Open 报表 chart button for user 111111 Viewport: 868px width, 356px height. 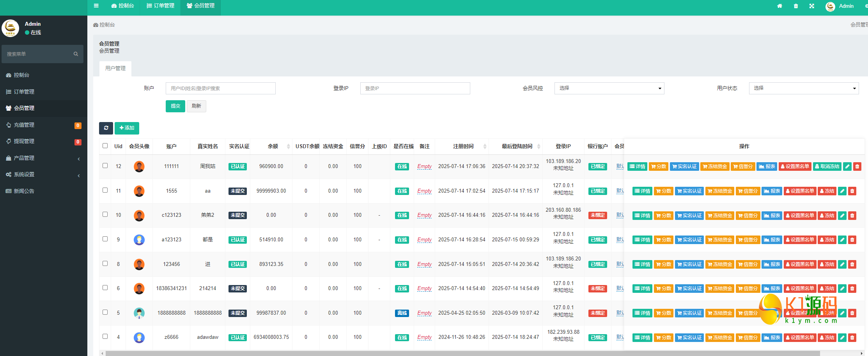point(767,166)
